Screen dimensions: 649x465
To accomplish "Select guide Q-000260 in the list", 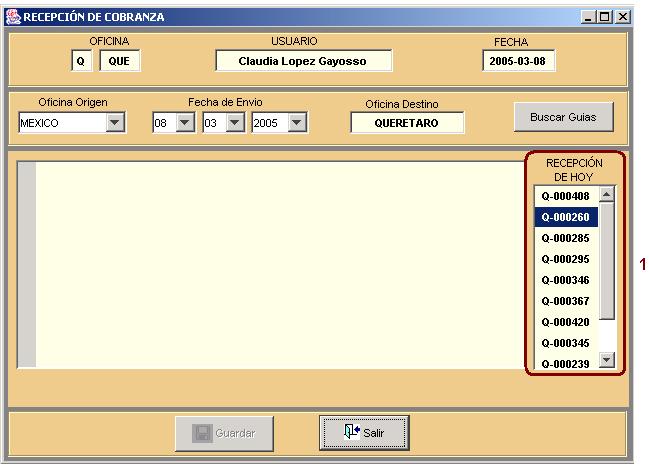I will pos(565,217).
